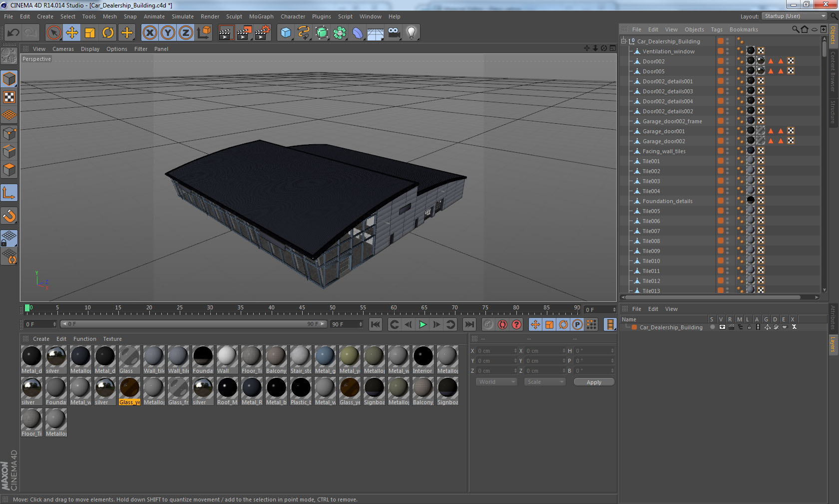The width and height of the screenshot is (839, 504).
Task: Toggle Enable Snap magnet icon
Action: (x=9, y=216)
